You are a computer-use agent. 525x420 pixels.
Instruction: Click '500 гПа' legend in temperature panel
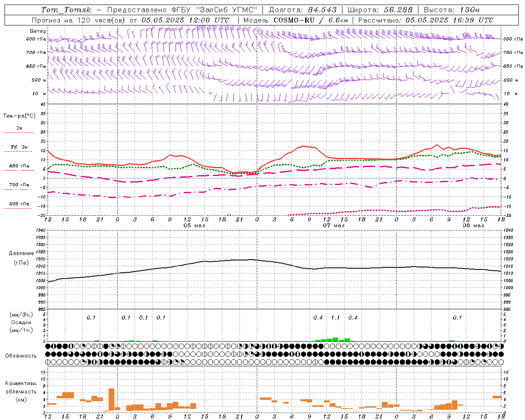tap(19, 204)
